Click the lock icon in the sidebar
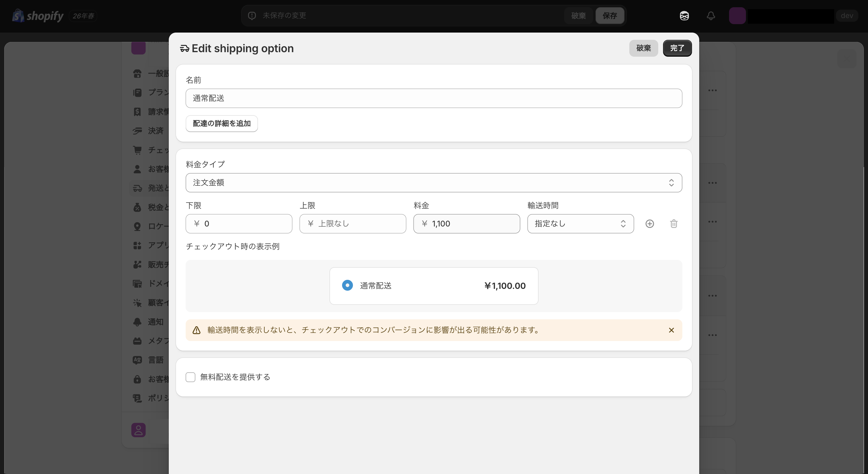868x474 pixels. pos(137,379)
